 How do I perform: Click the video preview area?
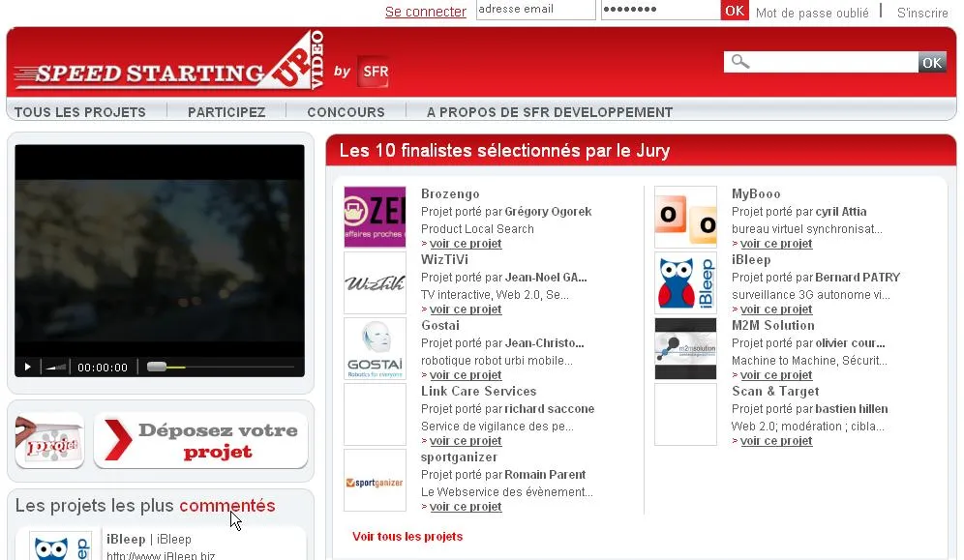pyautogui.click(x=160, y=251)
